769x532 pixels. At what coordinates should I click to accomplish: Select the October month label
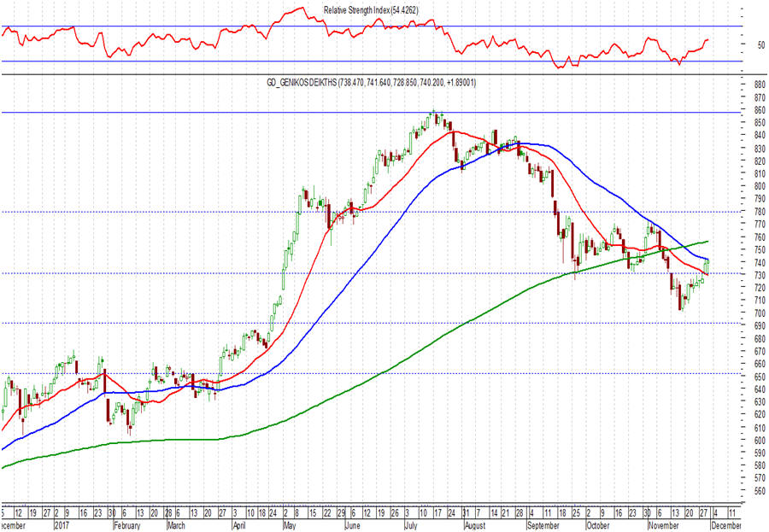(598, 525)
